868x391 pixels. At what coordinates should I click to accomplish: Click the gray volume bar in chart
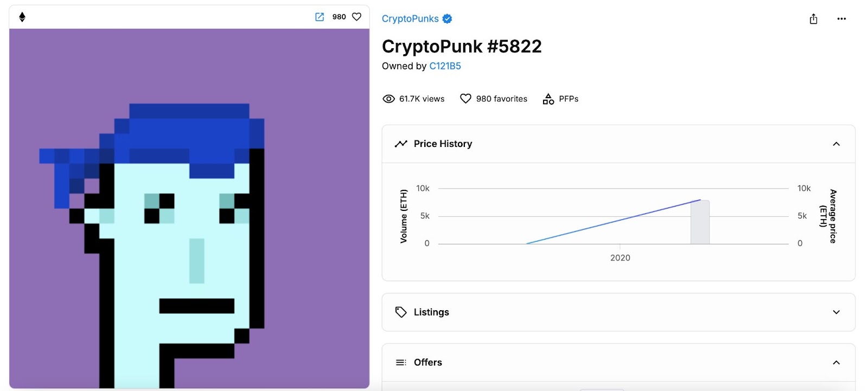tap(700, 222)
